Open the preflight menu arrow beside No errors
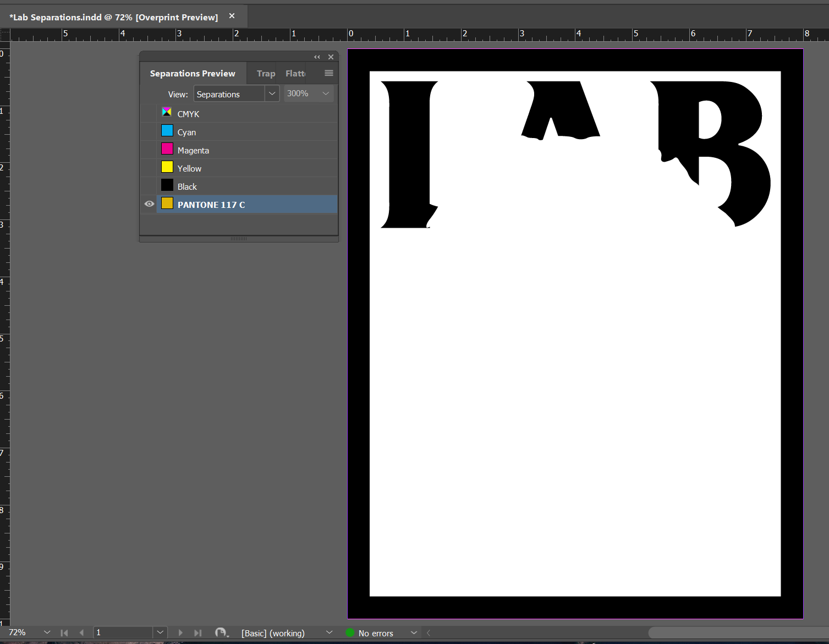Screen dimensions: 829x644 (414, 633)
